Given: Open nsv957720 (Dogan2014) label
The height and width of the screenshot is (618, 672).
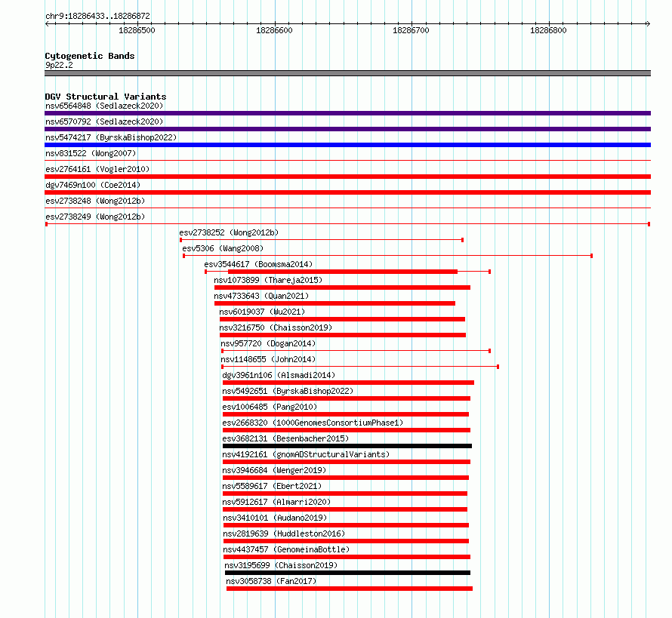Looking at the screenshot, I should tap(268, 343).
